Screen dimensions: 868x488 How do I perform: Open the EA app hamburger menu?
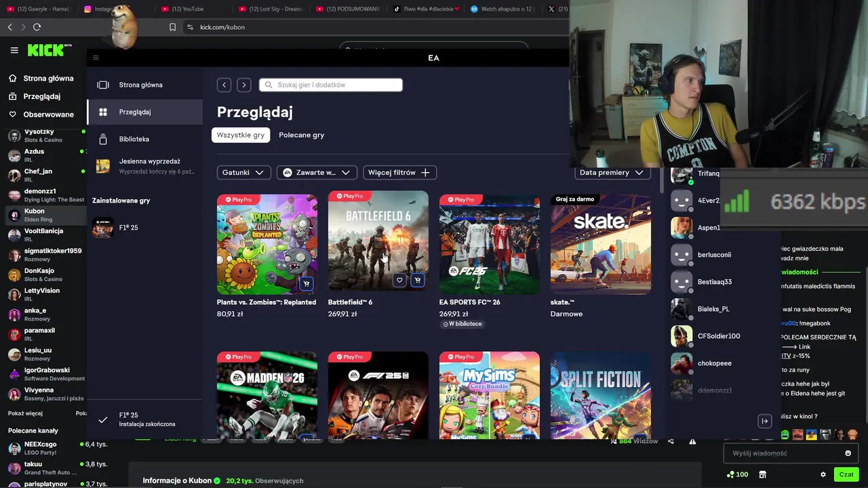[x=96, y=58]
